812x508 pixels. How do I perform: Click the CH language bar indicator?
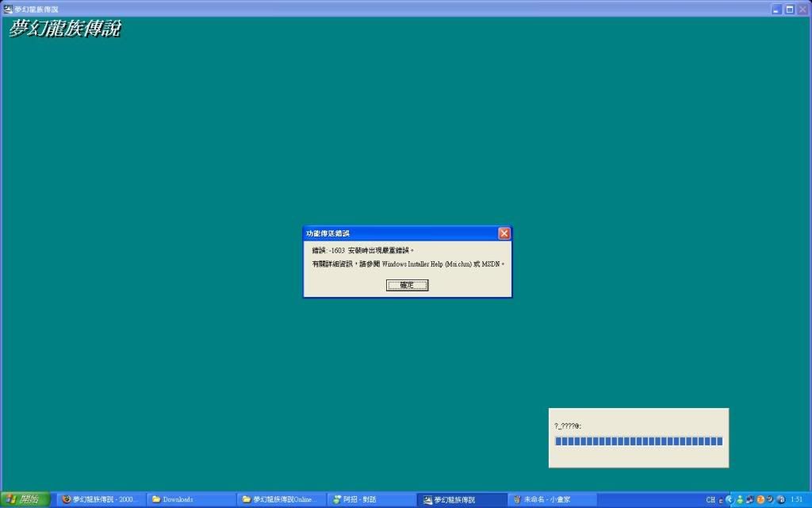point(710,500)
